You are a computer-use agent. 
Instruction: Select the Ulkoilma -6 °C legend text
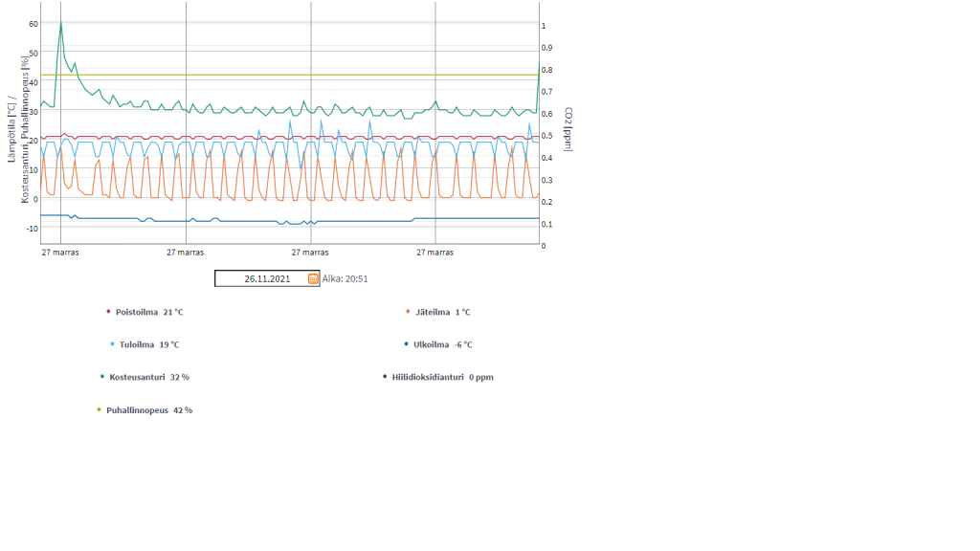click(x=442, y=344)
